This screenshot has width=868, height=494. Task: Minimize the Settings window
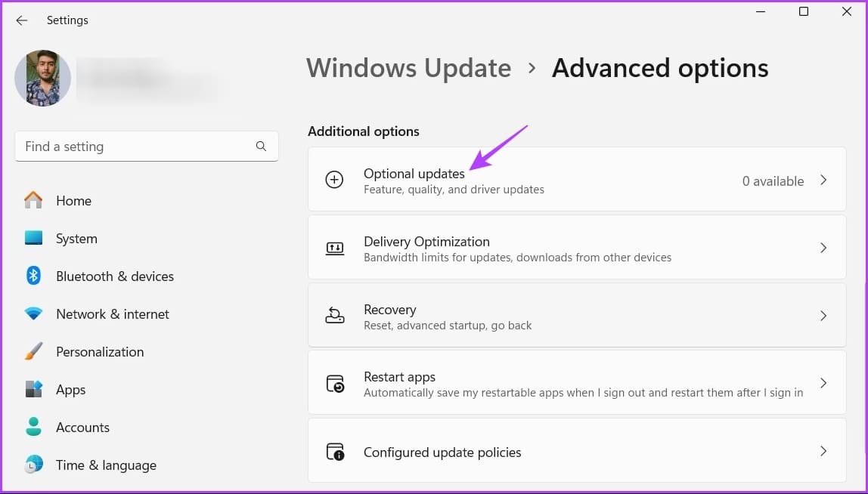pyautogui.click(x=761, y=11)
